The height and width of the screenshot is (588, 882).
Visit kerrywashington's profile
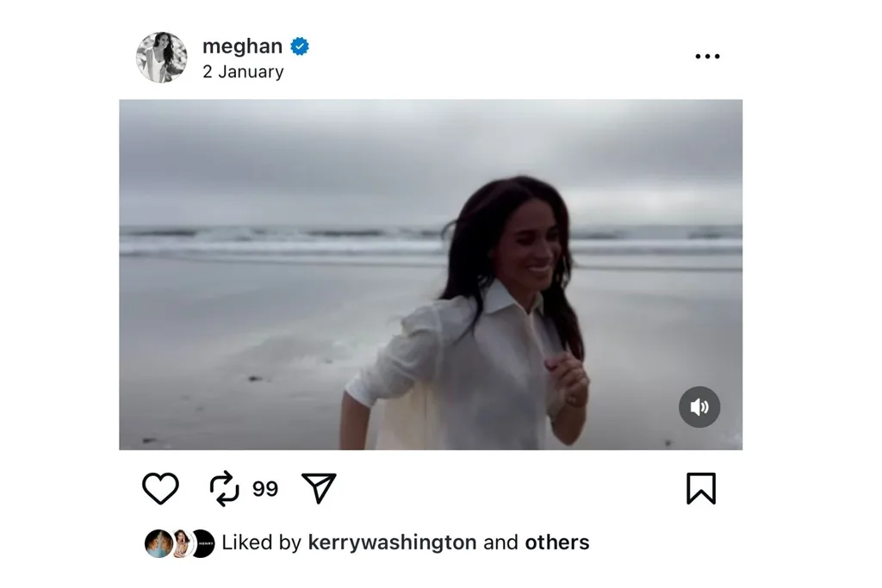(394, 542)
